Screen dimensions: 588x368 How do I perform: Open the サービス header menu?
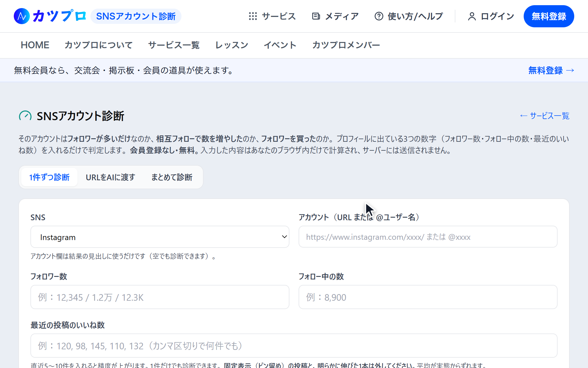click(272, 16)
